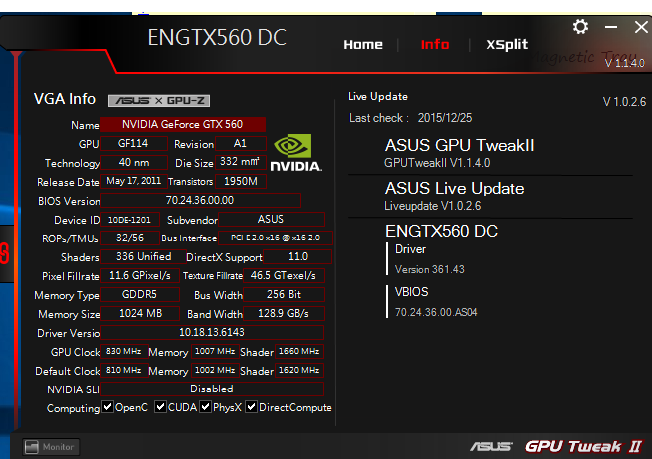The height and width of the screenshot is (459, 652).
Task: Click the NVIDIA logo
Action: coord(296,153)
